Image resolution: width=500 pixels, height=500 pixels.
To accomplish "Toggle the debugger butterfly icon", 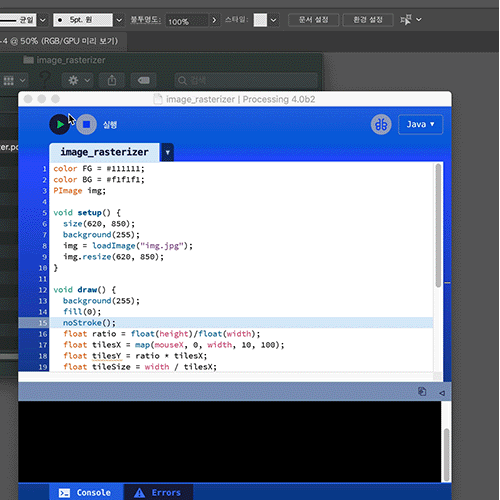I will click(381, 125).
